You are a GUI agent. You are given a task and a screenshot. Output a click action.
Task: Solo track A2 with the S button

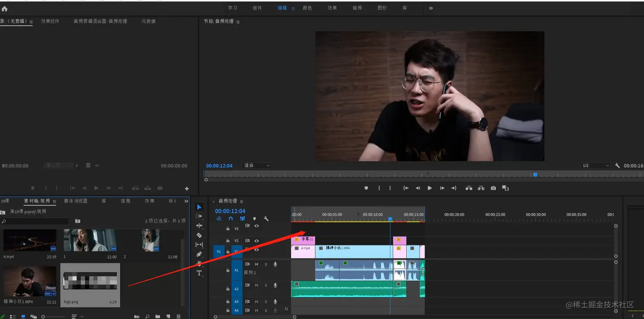tap(266, 285)
